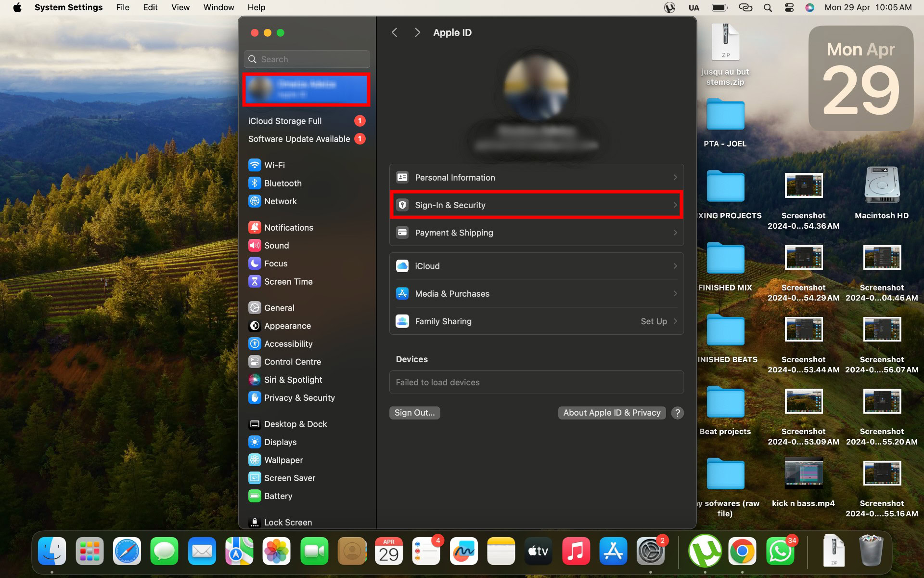Click the date widget showing Mon Apr 29
Image resolution: width=924 pixels, height=578 pixels.
click(861, 78)
